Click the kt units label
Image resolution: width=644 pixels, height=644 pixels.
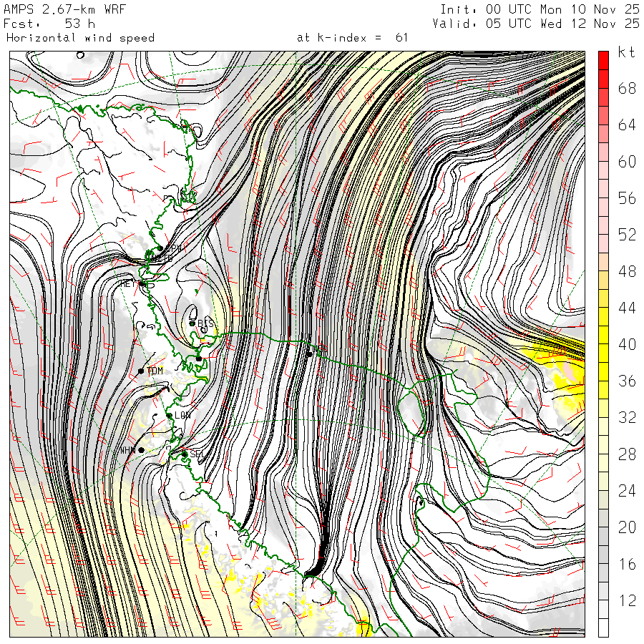pos(626,54)
